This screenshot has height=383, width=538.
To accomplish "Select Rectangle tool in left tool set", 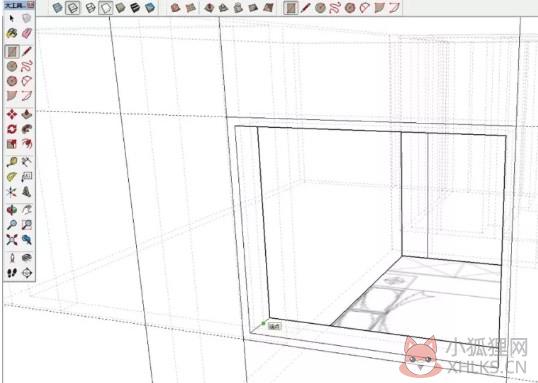I will coord(12,51).
